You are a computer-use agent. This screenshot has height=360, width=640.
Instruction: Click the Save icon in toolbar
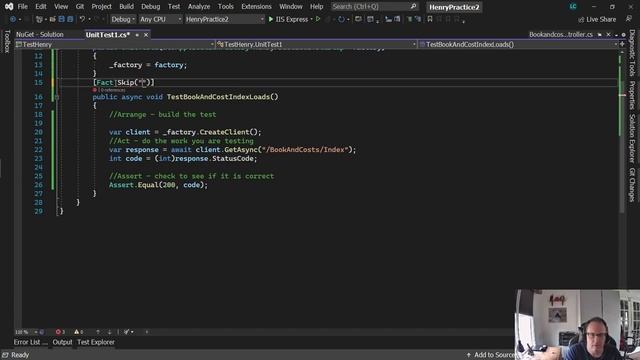[x=61, y=19]
